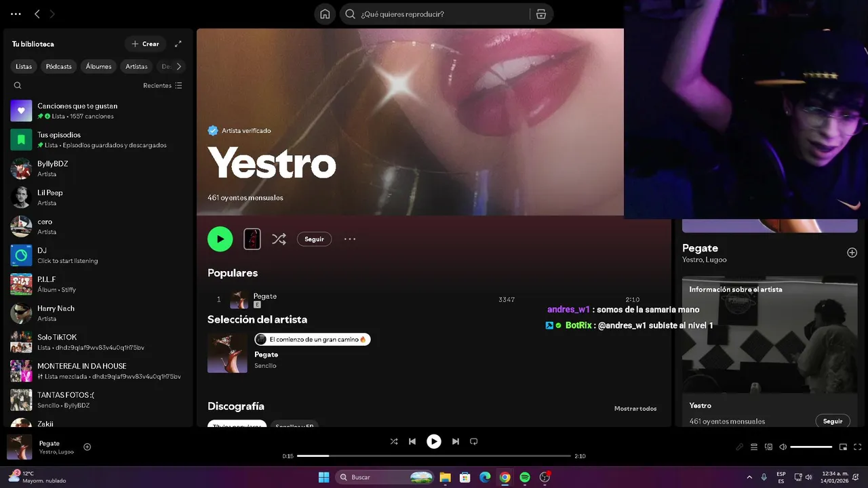
Task: Show hidden tray icons chevron
Action: tap(749, 477)
